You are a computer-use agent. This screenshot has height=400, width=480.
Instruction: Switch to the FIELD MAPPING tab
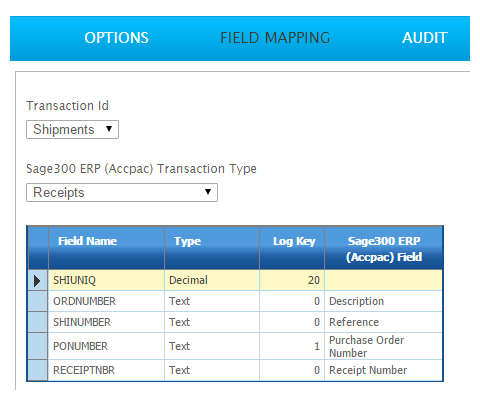[275, 38]
